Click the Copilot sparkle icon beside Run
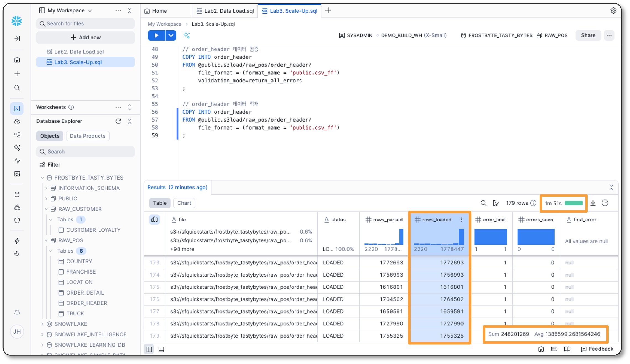This screenshot has height=364, width=630. click(x=187, y=35)
